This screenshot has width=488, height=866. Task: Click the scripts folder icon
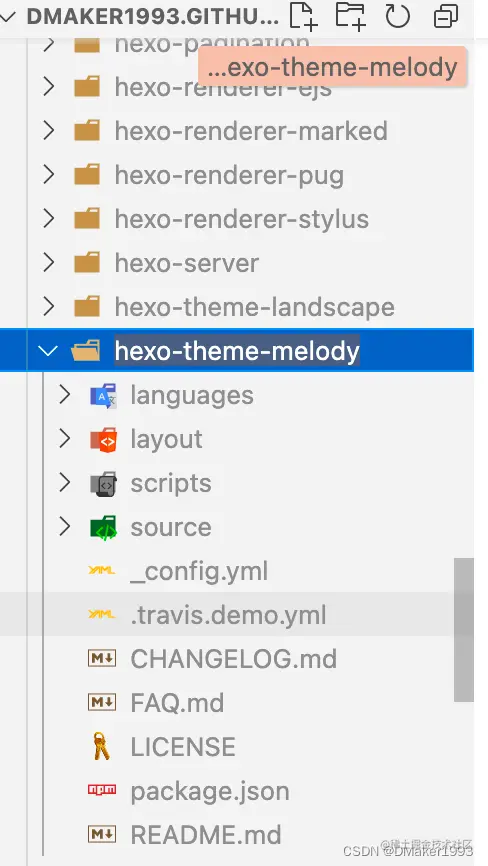coord(103,483)
